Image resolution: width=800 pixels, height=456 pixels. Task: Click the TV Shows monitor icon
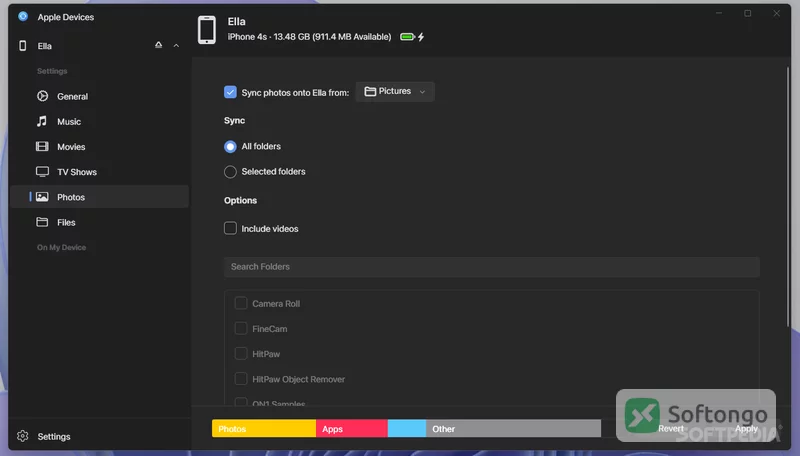tap(42, 171)
